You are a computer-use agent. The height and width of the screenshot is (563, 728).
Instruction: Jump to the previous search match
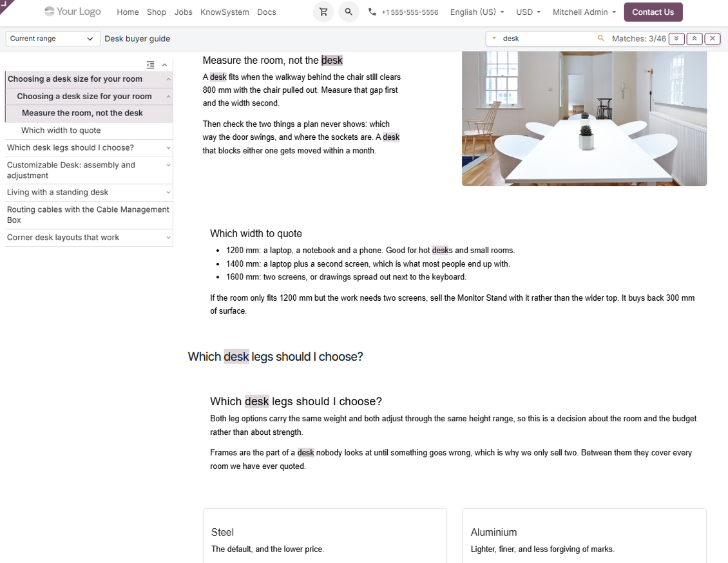(694, 39)
